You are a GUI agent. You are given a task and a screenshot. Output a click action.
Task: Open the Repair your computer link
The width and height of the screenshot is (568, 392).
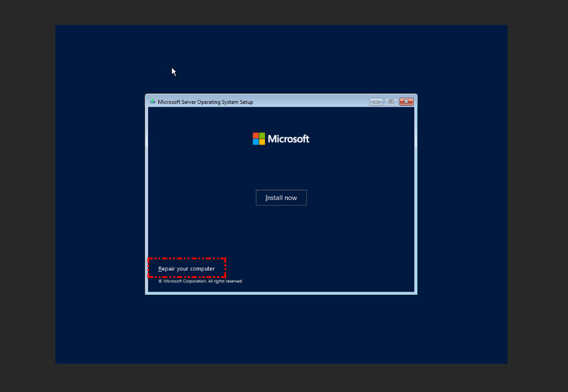click(187, 269)
